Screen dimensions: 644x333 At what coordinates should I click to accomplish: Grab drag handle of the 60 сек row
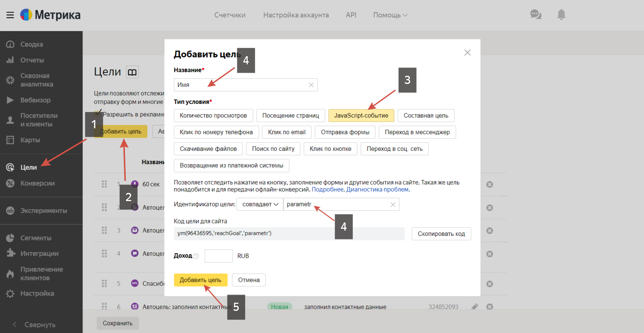click(x=104, y=184)
